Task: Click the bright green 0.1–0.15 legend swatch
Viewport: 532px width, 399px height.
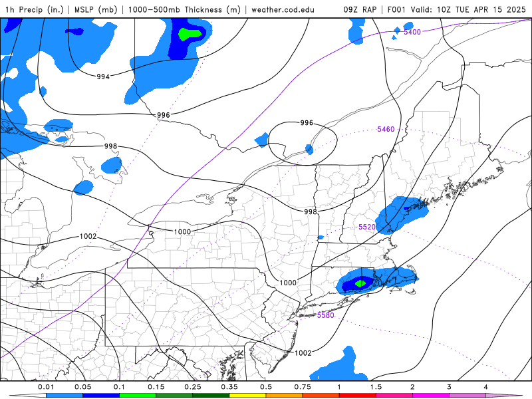Action: pyautogui.click(x=138, y=396)
